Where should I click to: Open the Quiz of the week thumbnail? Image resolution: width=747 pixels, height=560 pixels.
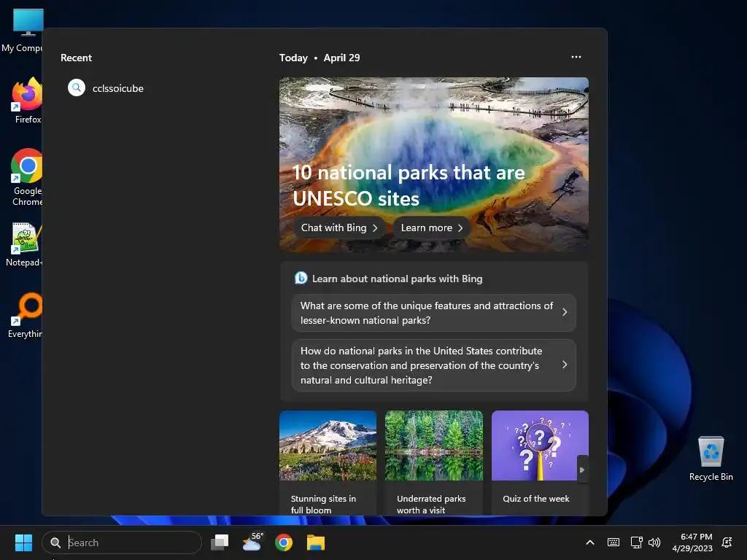(x=540, y=446)
